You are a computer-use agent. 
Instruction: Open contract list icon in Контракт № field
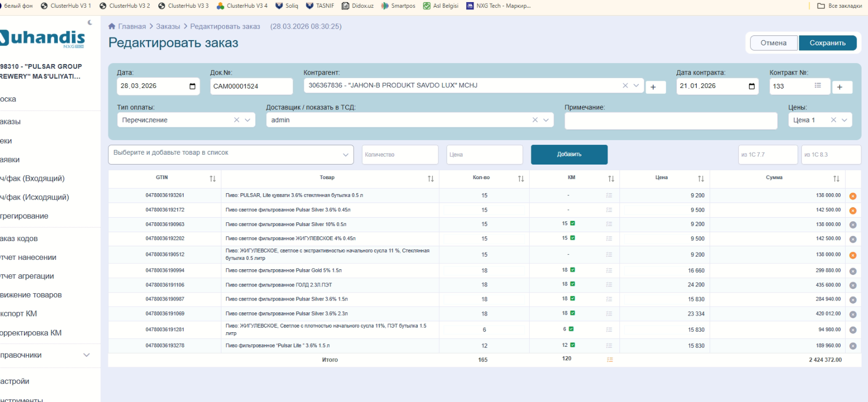tap(817, 85)
